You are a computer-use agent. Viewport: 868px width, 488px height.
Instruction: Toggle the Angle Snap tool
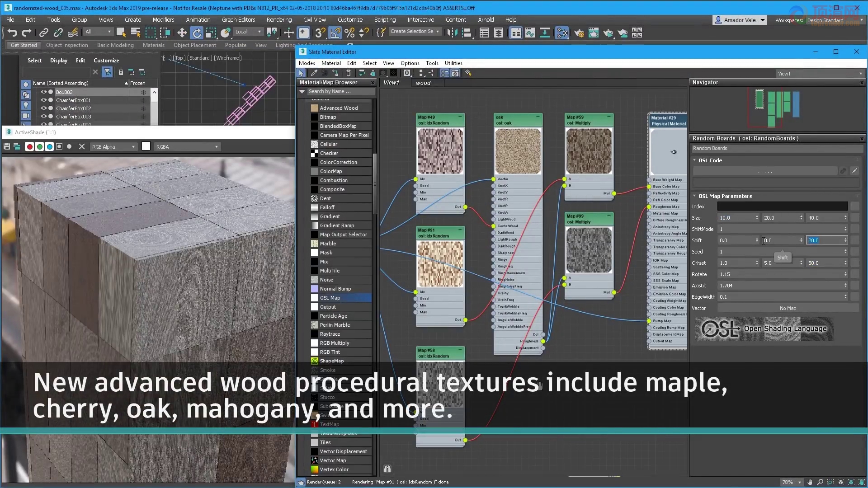pyautogui.click(x=335, y=33)
